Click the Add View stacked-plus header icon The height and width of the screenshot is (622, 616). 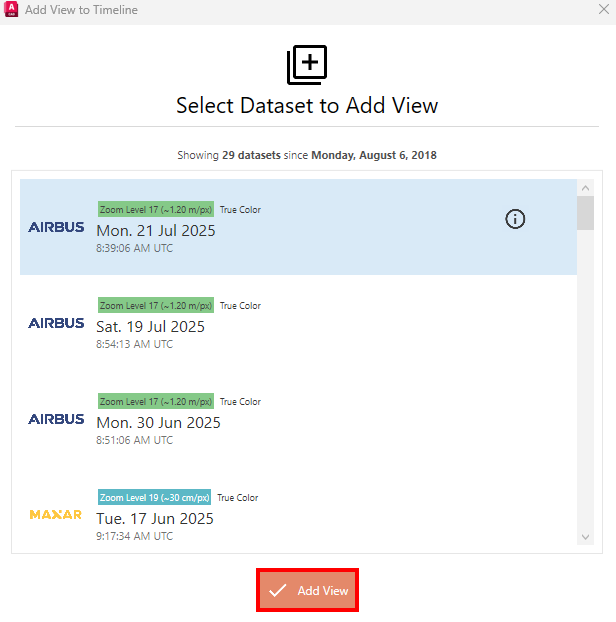[x=307, y=65]
